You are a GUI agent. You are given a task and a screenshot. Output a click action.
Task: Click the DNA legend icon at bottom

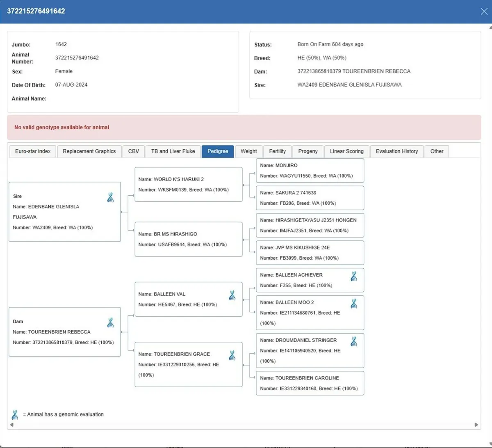pyautogui.click(x=15, y=414)
